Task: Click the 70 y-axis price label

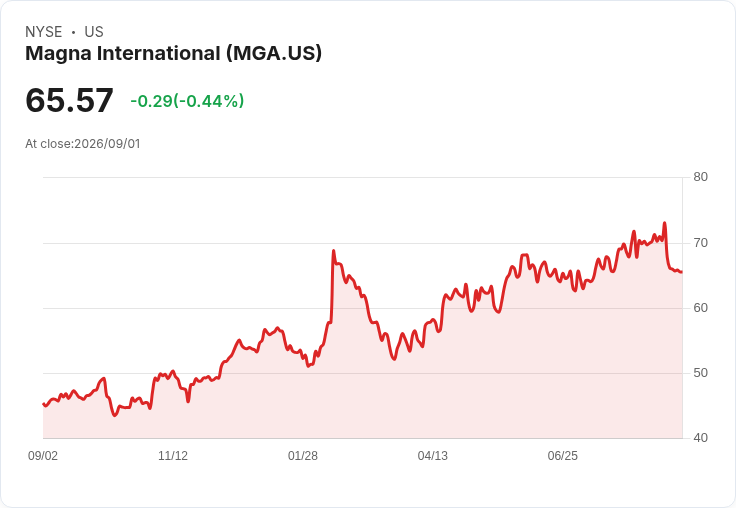Action: (700, 243)
